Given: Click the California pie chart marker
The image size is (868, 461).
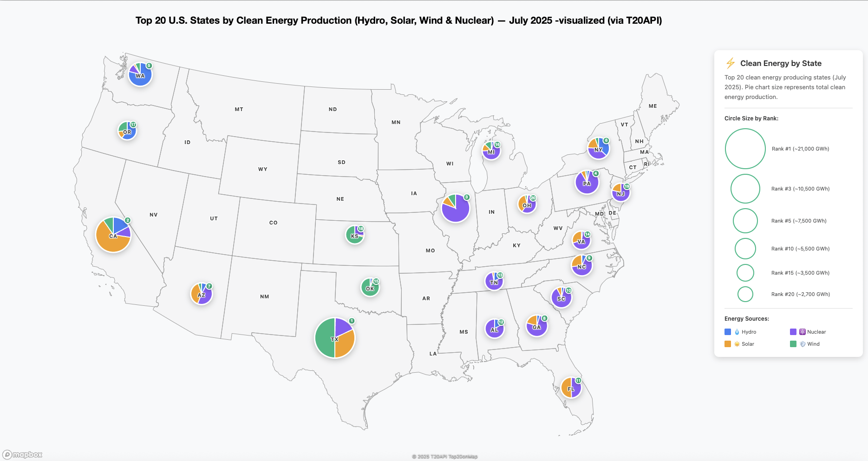Looking at the screenshot, I should coord(113,235).
